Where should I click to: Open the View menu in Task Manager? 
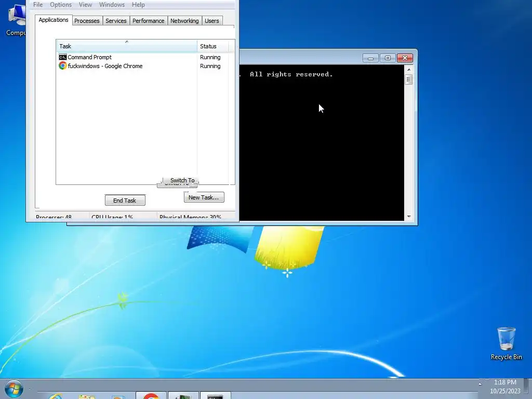coord(85,4)
